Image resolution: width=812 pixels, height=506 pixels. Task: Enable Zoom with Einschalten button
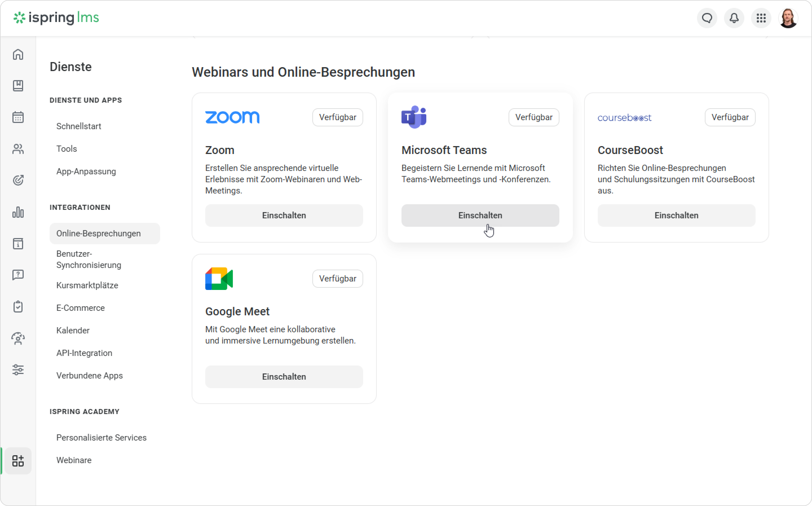tap(284, 215)
